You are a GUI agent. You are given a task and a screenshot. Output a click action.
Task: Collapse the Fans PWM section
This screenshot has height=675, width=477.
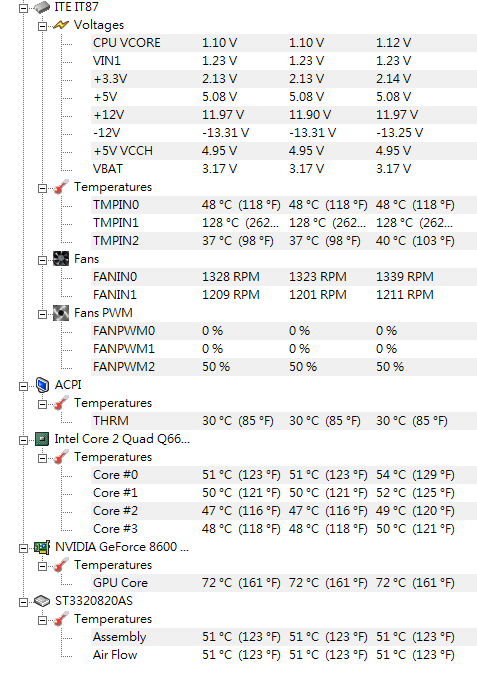(42, 314)
